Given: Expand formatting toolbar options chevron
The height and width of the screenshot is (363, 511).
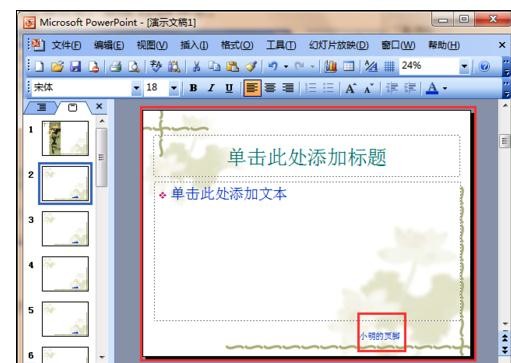Looking at the screenshot, I should point(507,89).
